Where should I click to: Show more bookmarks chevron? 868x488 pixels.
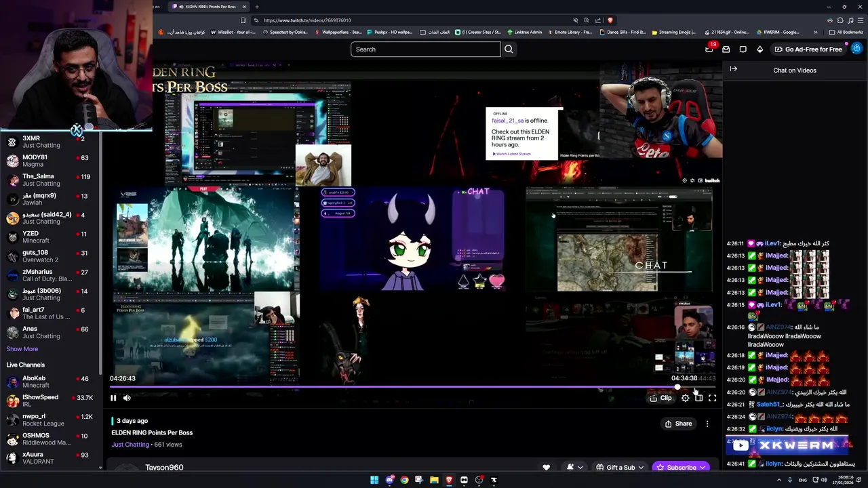(x=816, y=32)
